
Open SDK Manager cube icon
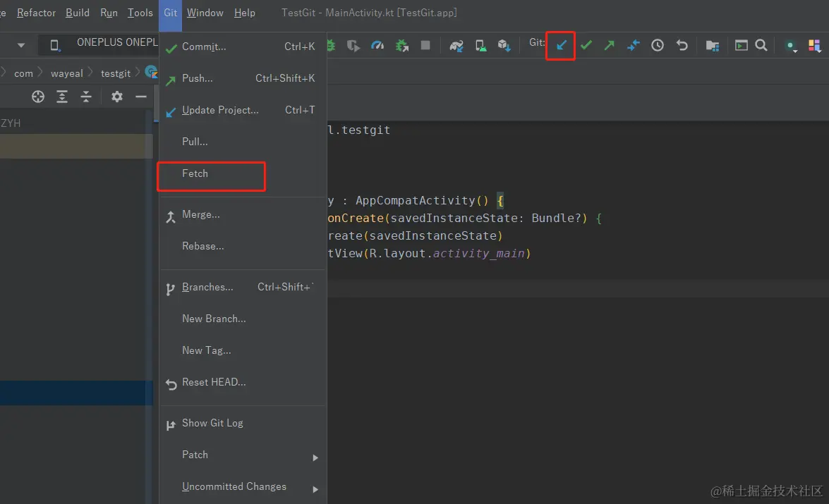coord(504,46)
